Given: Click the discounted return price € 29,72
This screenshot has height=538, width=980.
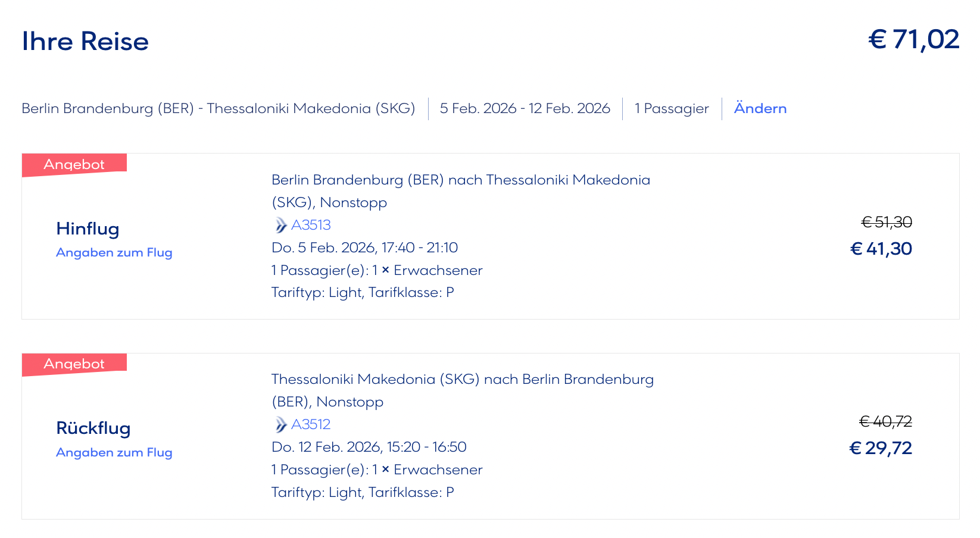Looking at the screenshot, I should click(881, 448).
